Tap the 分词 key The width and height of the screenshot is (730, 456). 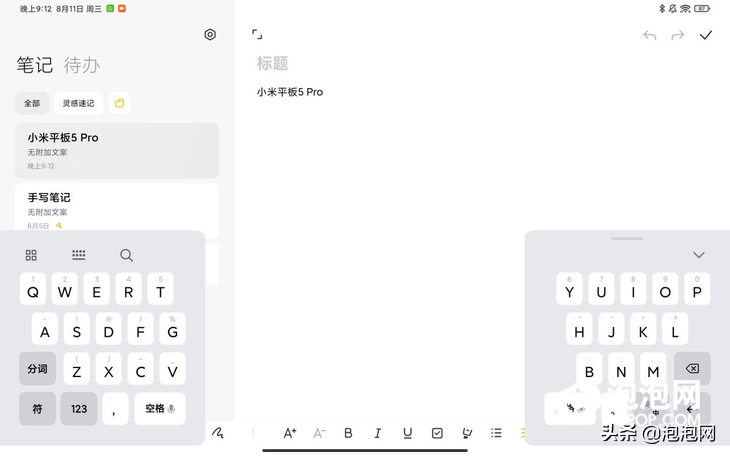pos(37,368)
